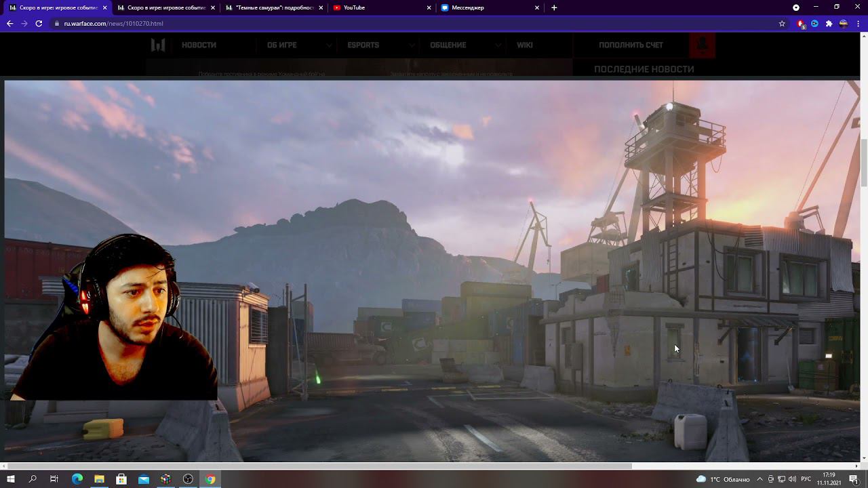Viewport: 868px width, 488px height.
Task: Click the horizontal scrollbar thumb
Action: [x=319, y=466]
